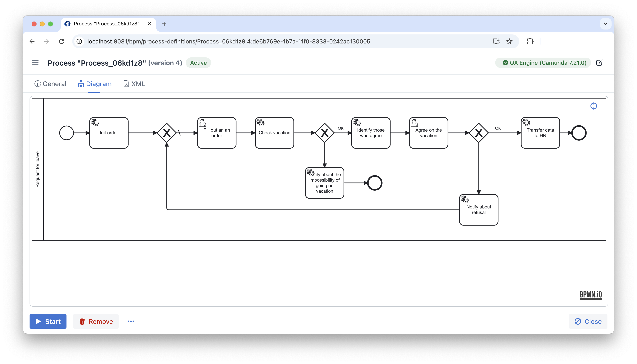Select the Notify about impossibility of vacation task

click(325, 183)
